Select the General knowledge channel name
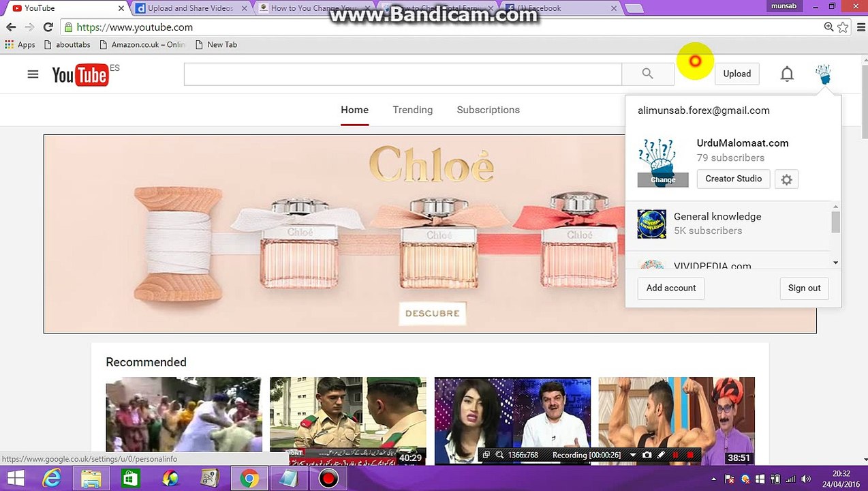Viewport: 868px width, 491px height. [x=717, y=216]
